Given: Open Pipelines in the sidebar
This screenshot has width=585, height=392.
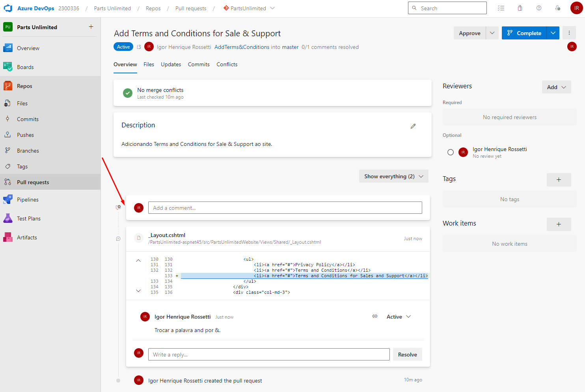Looking at the screenshot, I should click(50, 200).
